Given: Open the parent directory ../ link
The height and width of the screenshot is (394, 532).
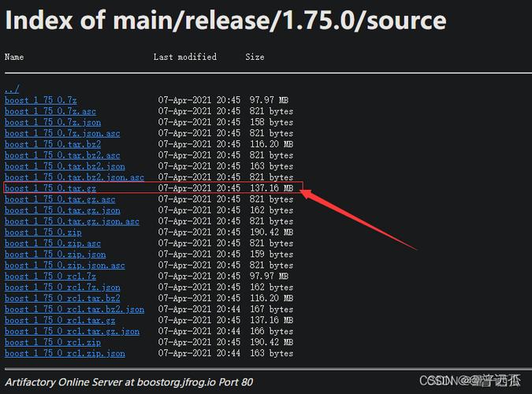Looking at the screenshot, I should pos(12,90).
